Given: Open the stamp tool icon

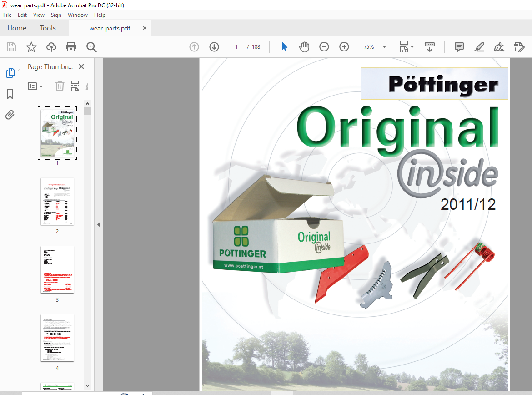Looking at the screenshot, I should 519,47.
